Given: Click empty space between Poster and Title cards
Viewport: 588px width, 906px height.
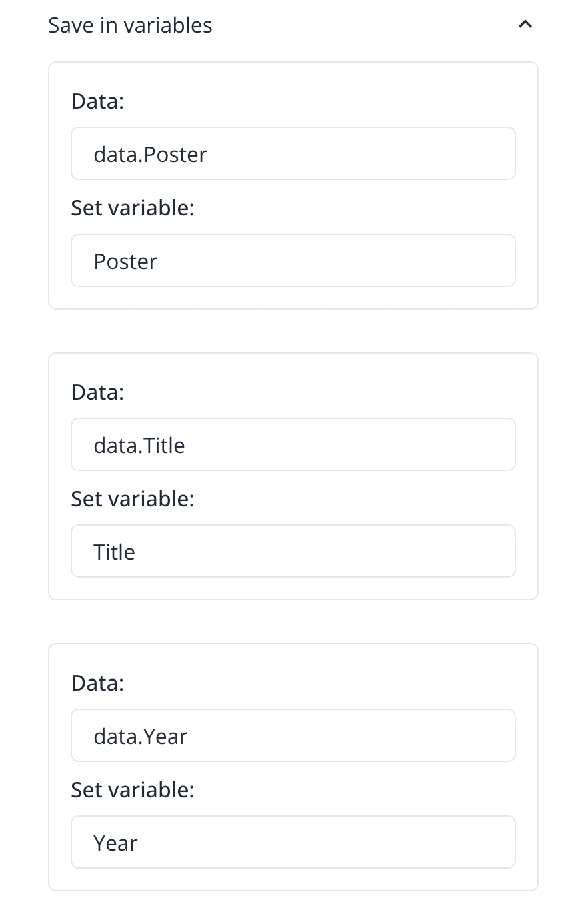Looking at the screenshot, I should coord(293,331).
